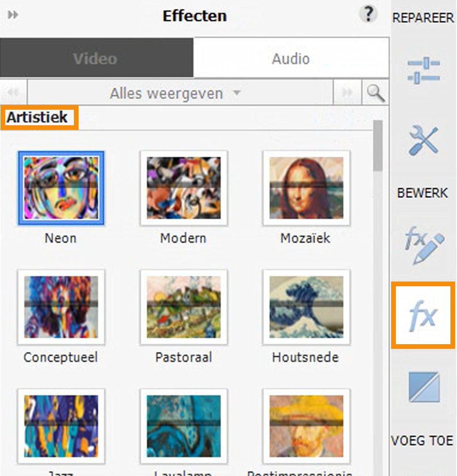The image size is (457, 476).
Task: Open the Transitions diagonal square icon
Action: [x=424, y=387]
